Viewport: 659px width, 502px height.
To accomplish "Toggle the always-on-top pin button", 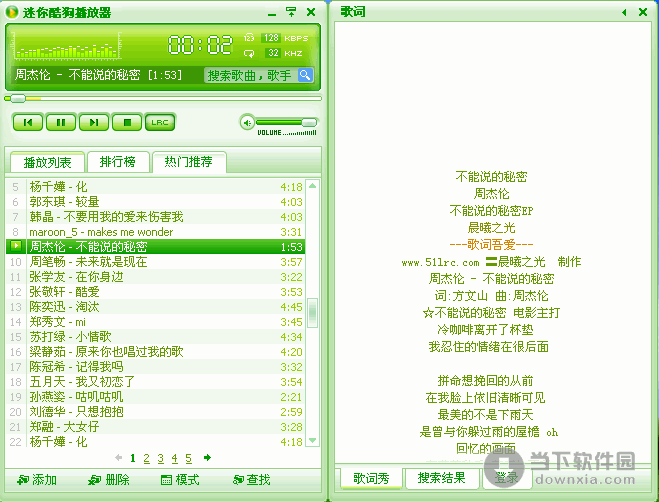I will [x=291, y=12].
